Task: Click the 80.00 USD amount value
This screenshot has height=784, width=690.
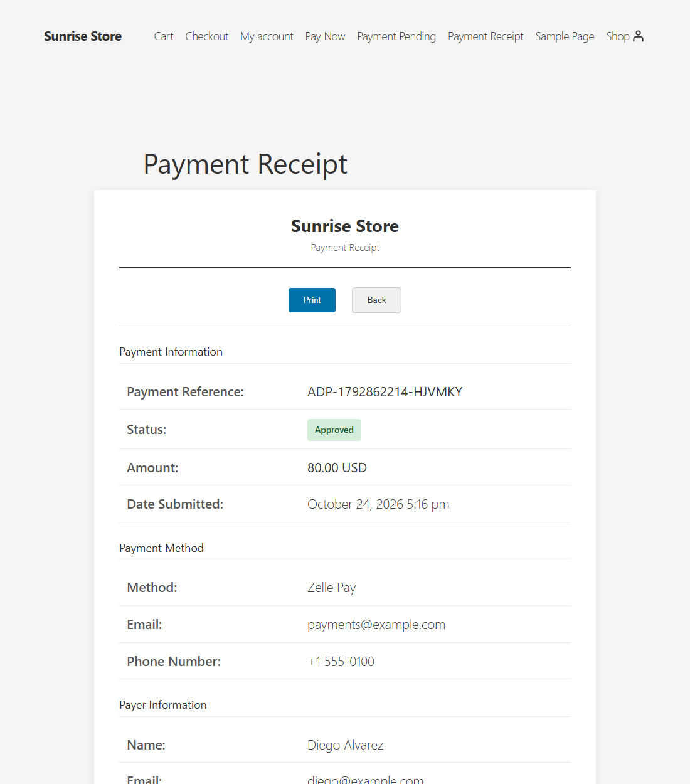Action: pyautogui.click(x=337, y=468)
